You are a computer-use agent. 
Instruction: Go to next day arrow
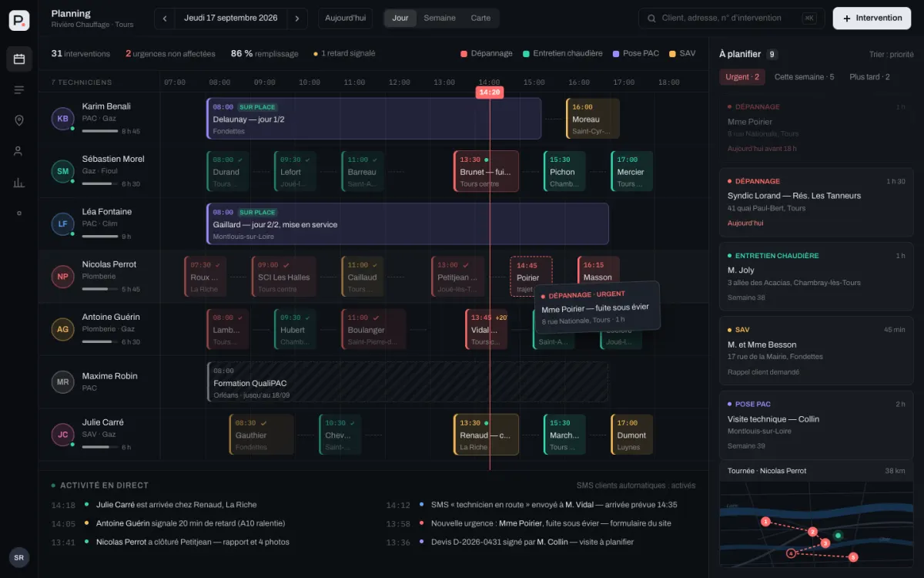297,18
